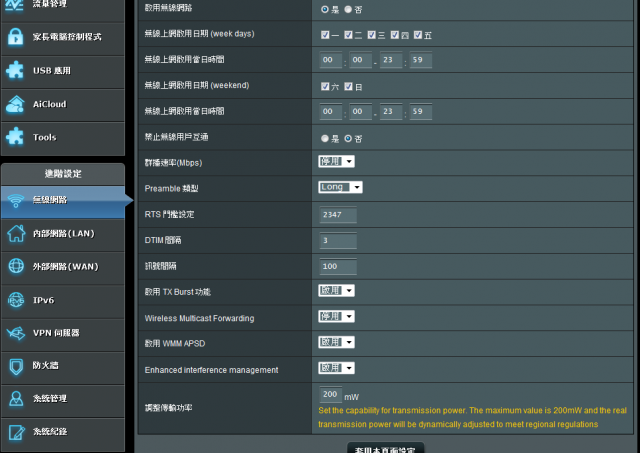This screenshot has width=640, height=453.
Task: Open the IPv6 globe icon
Action: [x=16, y=300]
